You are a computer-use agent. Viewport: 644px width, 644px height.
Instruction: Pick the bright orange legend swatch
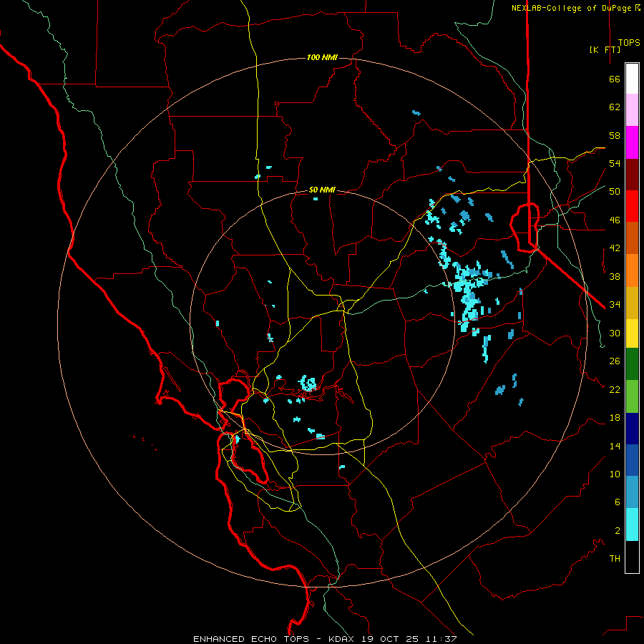(632, 270)
